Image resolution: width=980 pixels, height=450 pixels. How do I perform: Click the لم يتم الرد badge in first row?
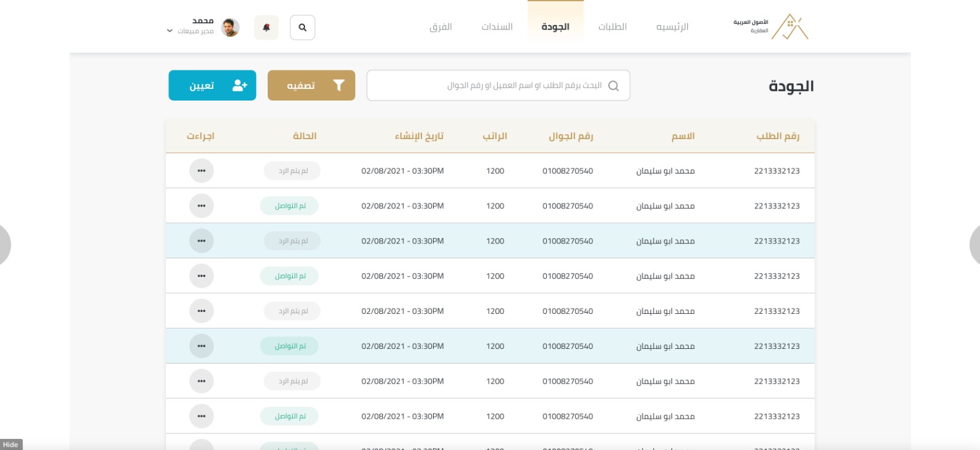(x=292, y=170)
